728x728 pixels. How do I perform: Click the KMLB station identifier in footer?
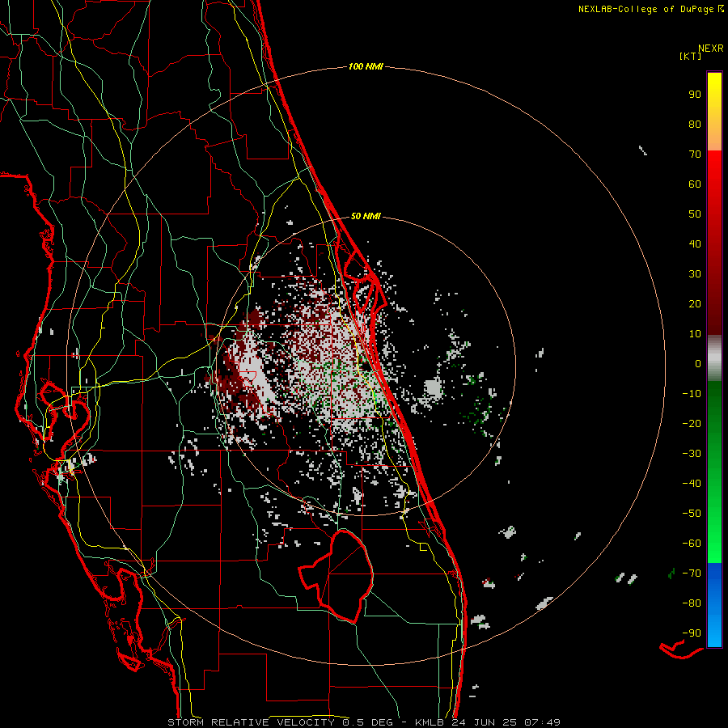pyautogui.click(x=429, y=722)
